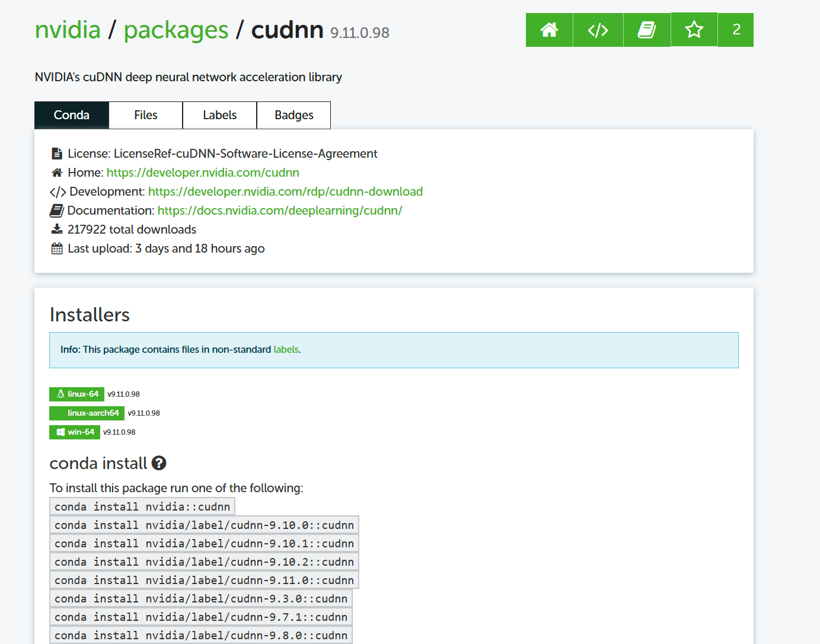This screenshot has width=820, height=644.
Task: Click the downloads icon next to total downloads
Action: (56, 228)
